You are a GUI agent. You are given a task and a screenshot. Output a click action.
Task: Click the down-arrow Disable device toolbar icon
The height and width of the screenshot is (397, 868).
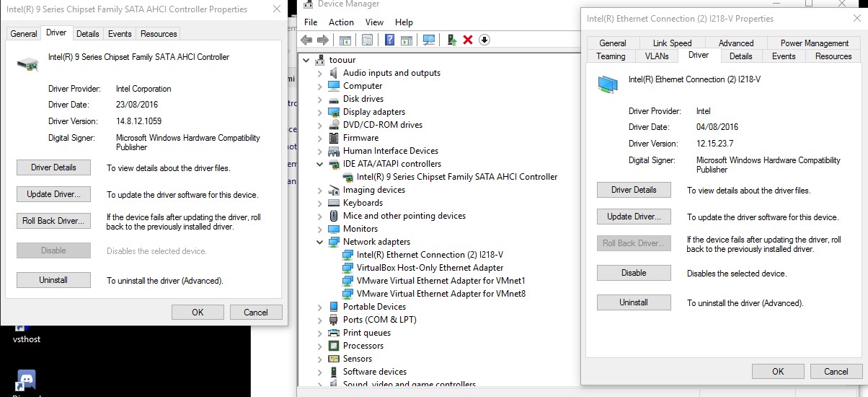(x=484, y=40)
